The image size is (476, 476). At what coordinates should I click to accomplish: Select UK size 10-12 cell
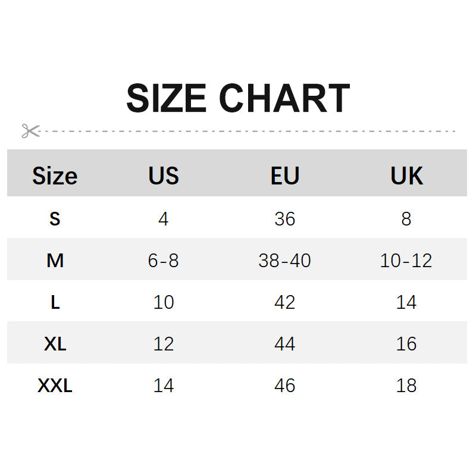tap(406, 261)
